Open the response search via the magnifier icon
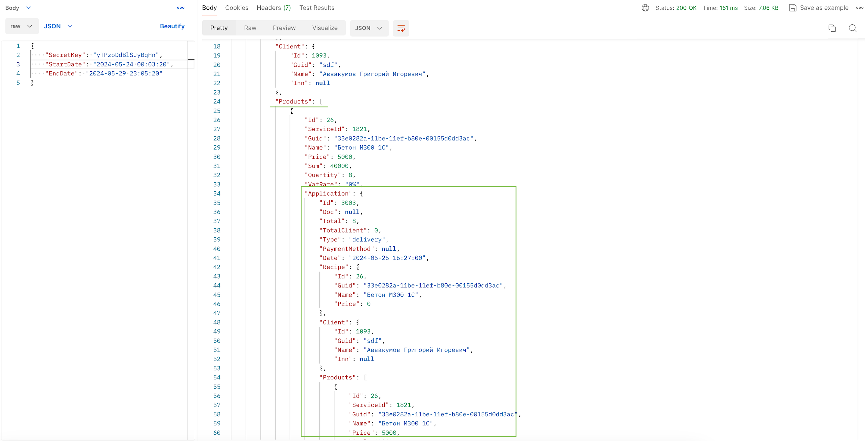The image size is (868, 441). pos(852,28)
